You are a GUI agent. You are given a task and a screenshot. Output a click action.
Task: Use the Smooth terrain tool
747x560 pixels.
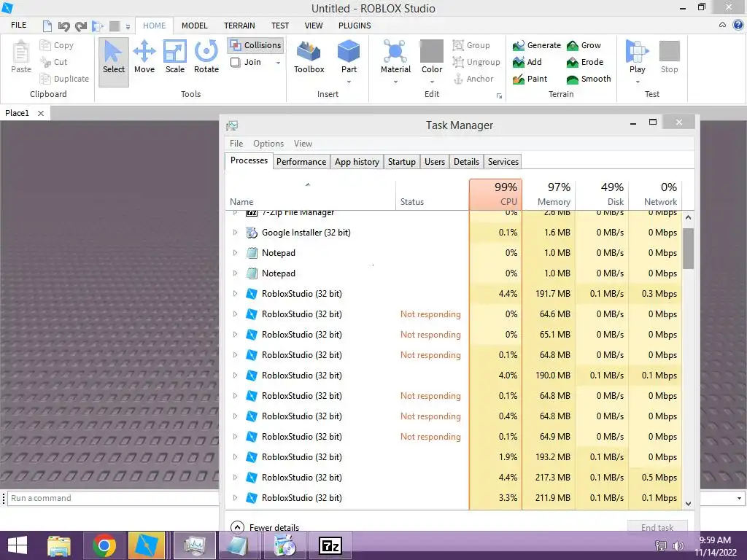589,79
